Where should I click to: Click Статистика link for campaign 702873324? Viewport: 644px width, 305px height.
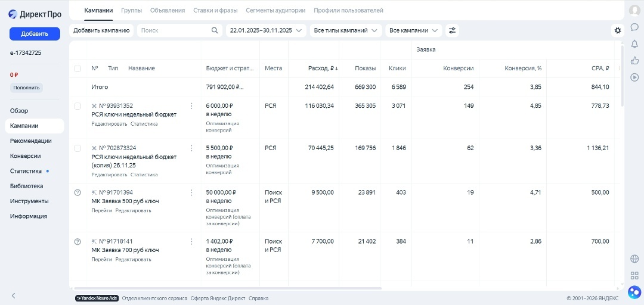[144, 175]
